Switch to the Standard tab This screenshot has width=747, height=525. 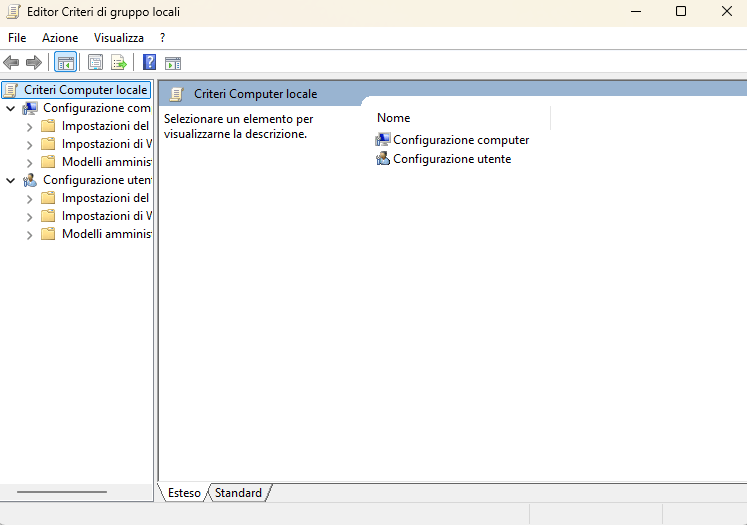pos(239,493)
